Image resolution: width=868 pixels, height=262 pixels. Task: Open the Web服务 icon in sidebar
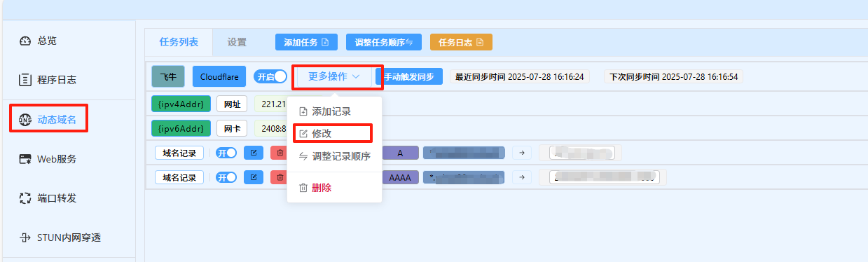[25, 159]
